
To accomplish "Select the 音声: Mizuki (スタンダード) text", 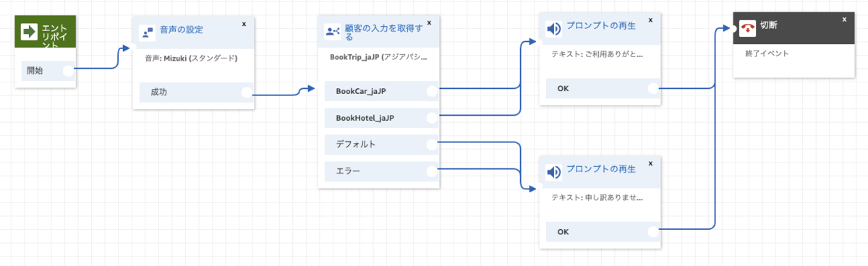I will coord(191,58).
